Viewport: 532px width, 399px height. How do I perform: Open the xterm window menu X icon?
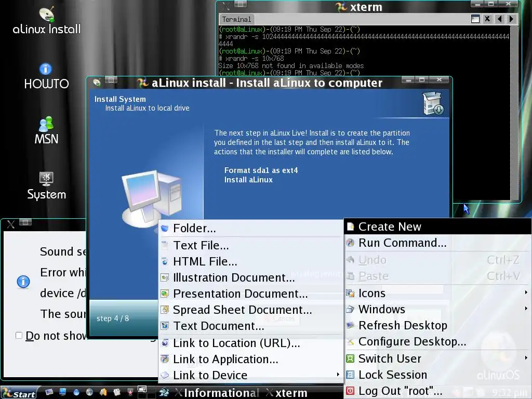(x=226, y=6)
